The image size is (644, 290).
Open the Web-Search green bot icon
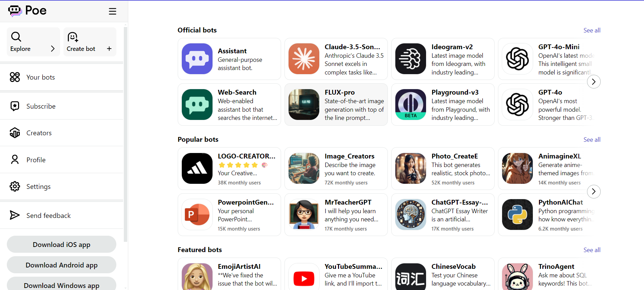pos(197,105)
